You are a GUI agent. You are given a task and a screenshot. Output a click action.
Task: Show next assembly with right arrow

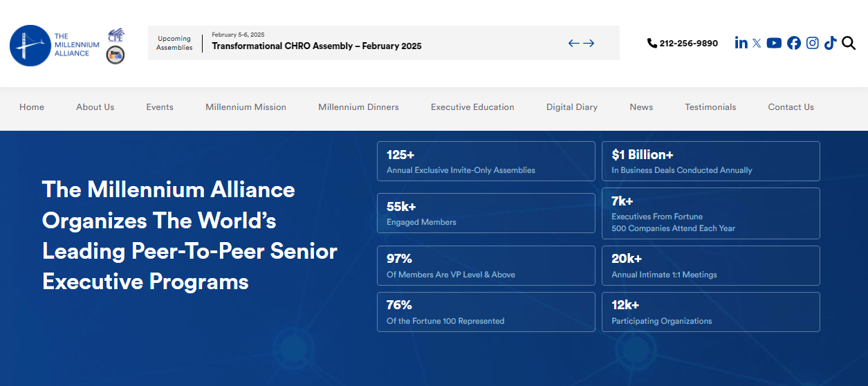(x=589, y=43)
